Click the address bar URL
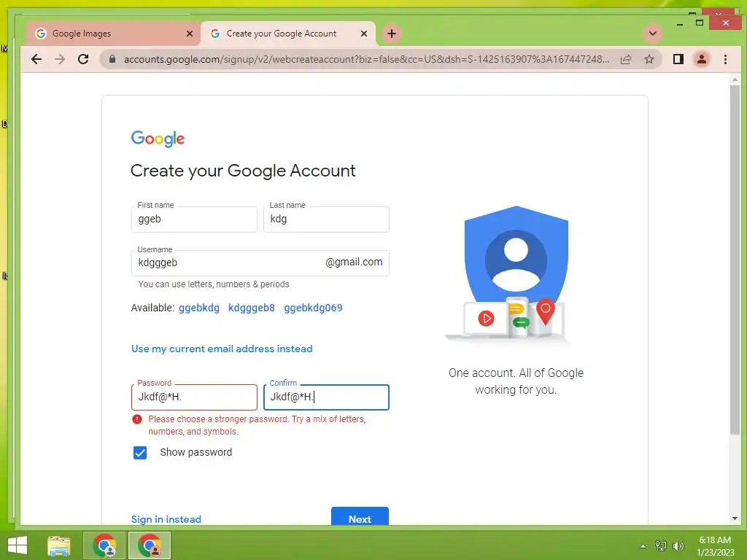The width and height of the screenshot is (747, 560). [x=366, y=59]
